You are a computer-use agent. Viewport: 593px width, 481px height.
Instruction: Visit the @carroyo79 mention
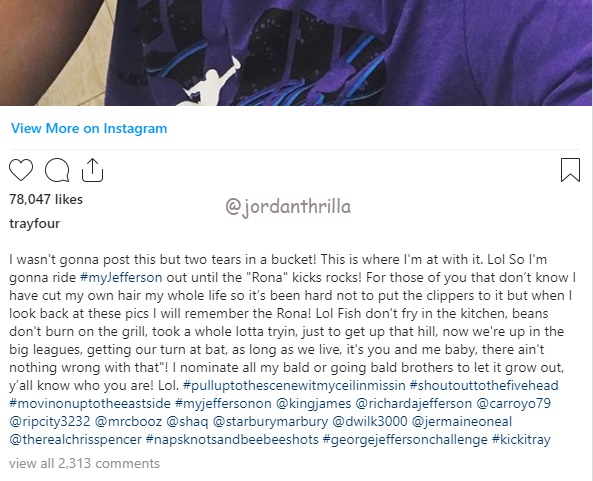(x=513, y=403)
